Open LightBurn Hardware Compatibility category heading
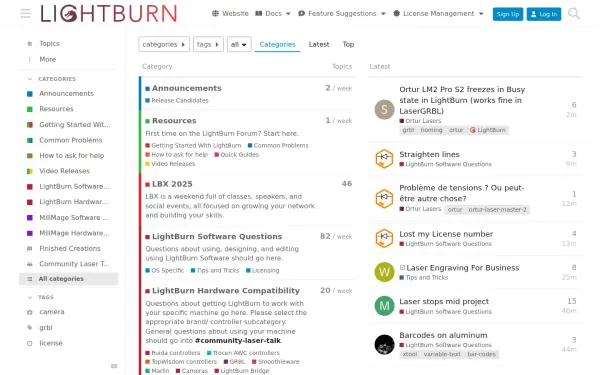The height and width of the screenshot is (375, 600). (226, 291)
